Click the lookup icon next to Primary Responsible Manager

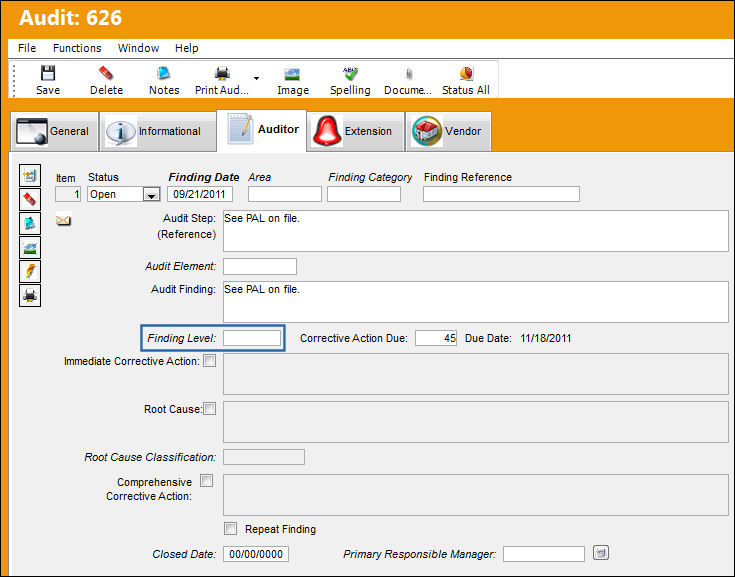(600, 553)
